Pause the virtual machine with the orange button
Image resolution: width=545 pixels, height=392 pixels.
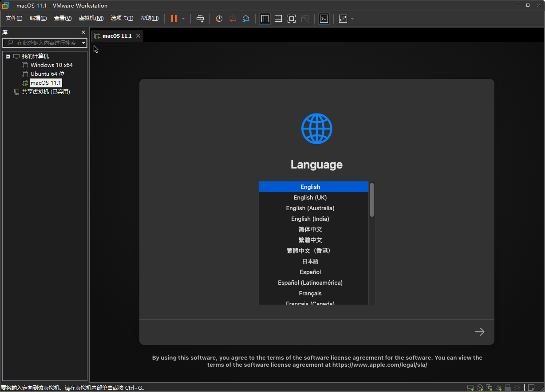pos(174,19)
